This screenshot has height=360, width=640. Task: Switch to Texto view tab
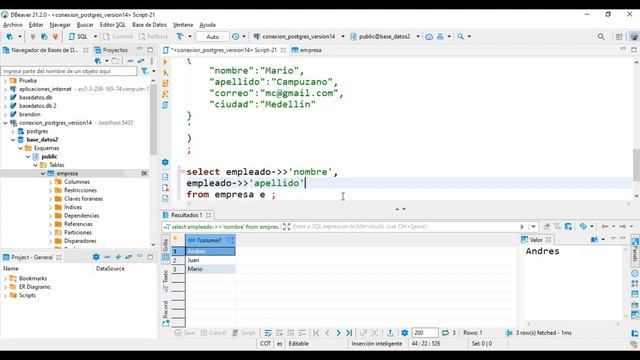pyautogui.click(x=166, y=280)
